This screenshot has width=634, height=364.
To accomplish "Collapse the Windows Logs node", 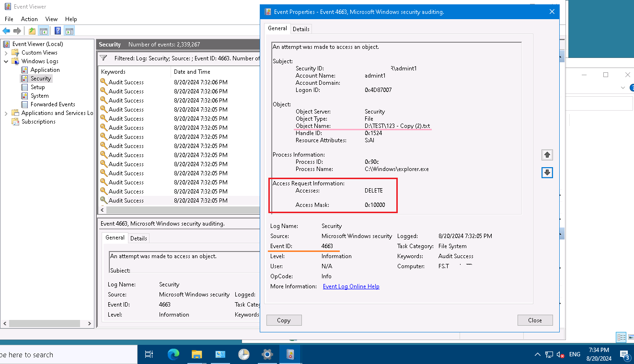I will [x=6, y=61].
